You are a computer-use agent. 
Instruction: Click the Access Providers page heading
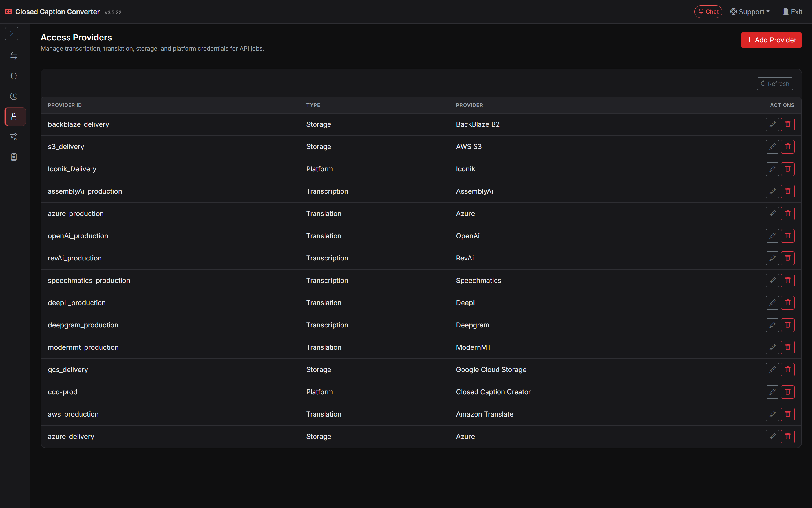pos(76,37)
